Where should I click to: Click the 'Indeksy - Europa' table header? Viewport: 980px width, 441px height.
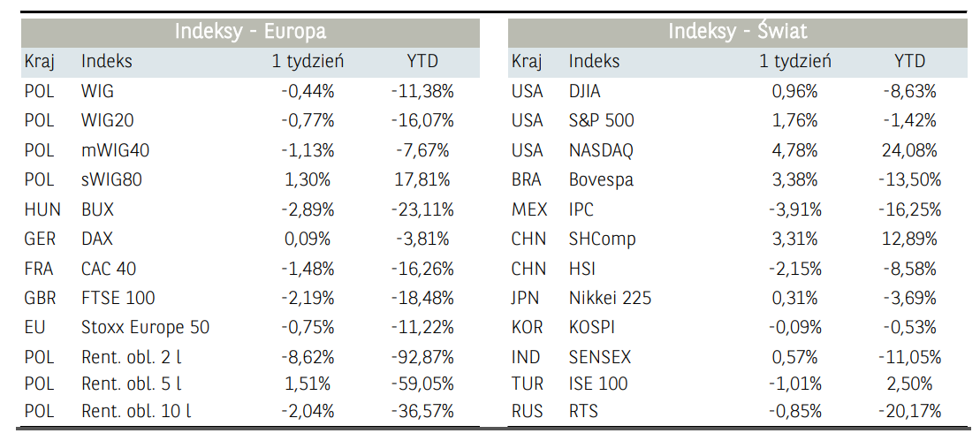pyautogui.click(x=250, y=32)
